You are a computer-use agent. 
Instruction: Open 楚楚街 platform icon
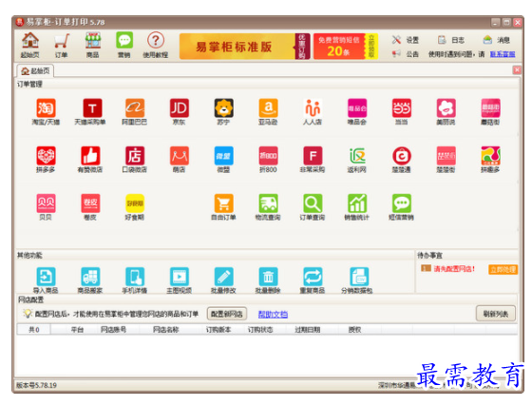[446, 159]
